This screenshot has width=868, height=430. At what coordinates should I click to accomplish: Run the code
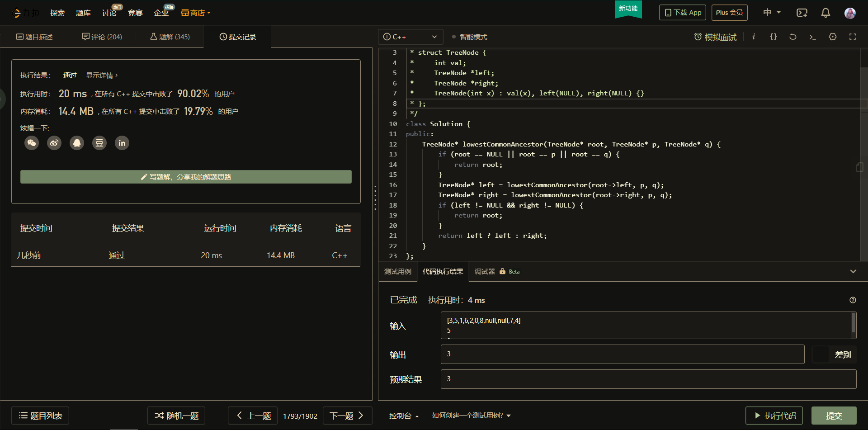774,416
